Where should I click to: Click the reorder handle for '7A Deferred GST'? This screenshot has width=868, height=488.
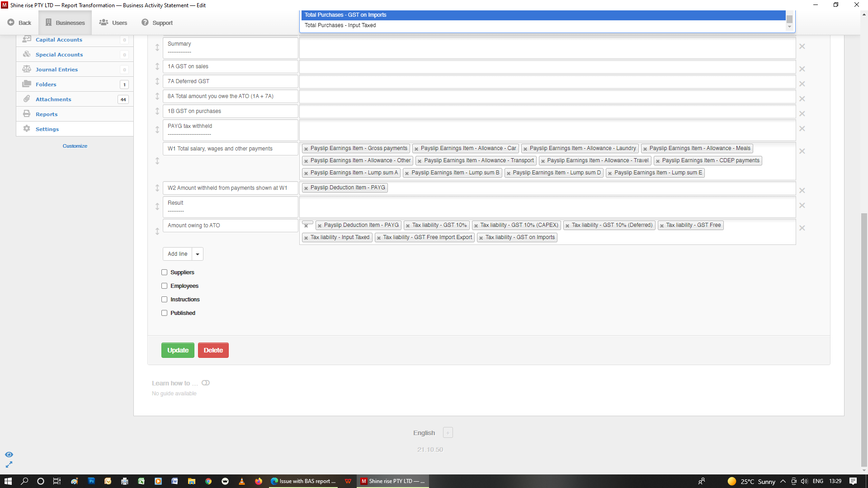[x=157, y=81]
